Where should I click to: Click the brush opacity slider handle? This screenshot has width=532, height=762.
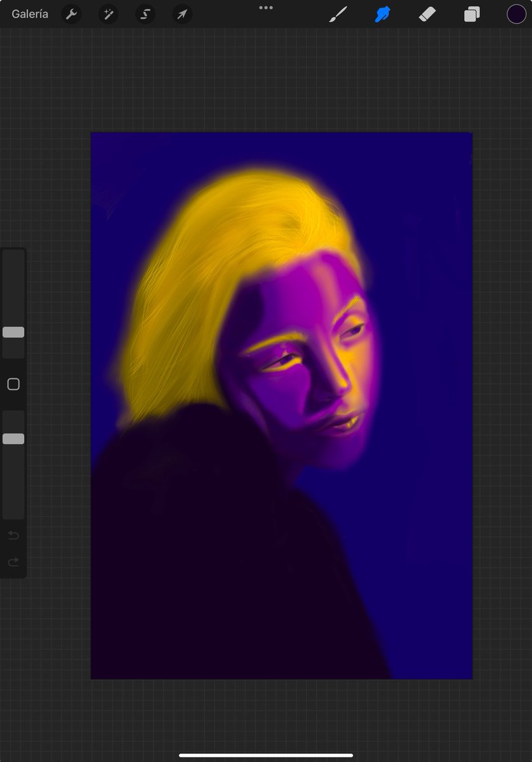coord(13,439)
